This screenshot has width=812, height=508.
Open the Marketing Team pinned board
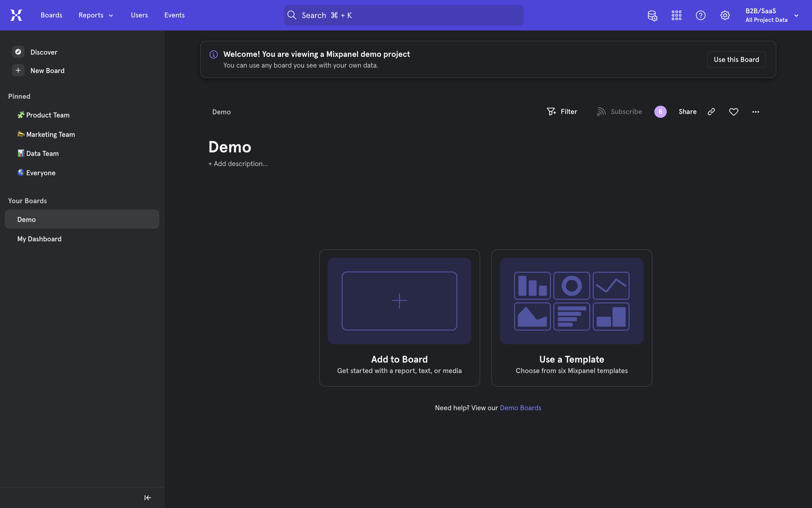click(x=82, y=134)
